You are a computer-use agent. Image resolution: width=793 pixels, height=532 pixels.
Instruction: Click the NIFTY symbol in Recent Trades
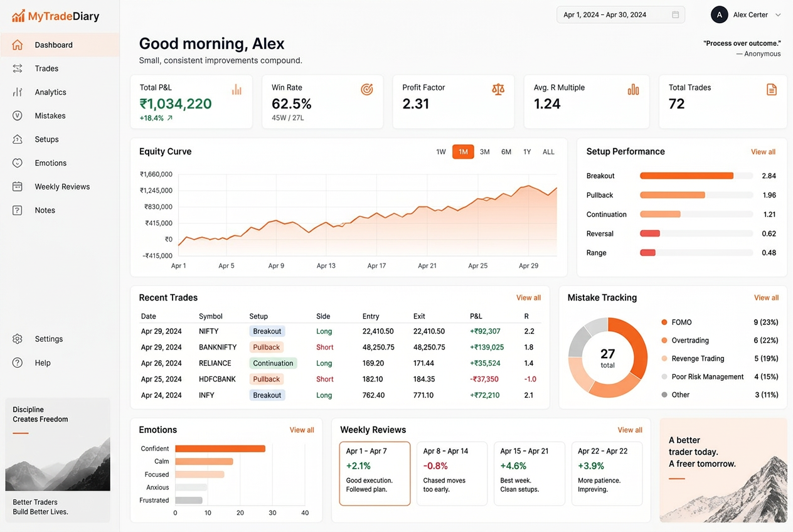209,331
